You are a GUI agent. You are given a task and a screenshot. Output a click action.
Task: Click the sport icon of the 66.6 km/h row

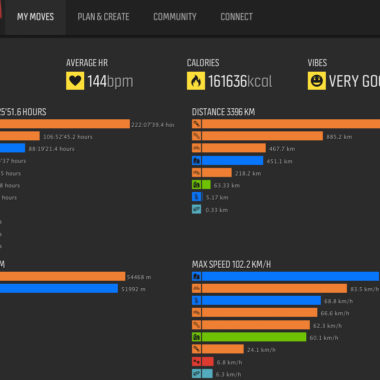(x=196, y=313)
